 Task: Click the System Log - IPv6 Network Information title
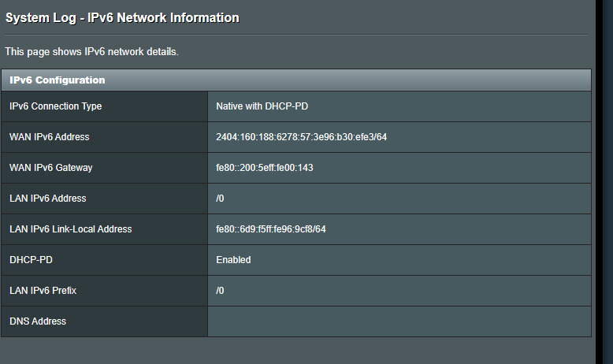tap(122, 18)
